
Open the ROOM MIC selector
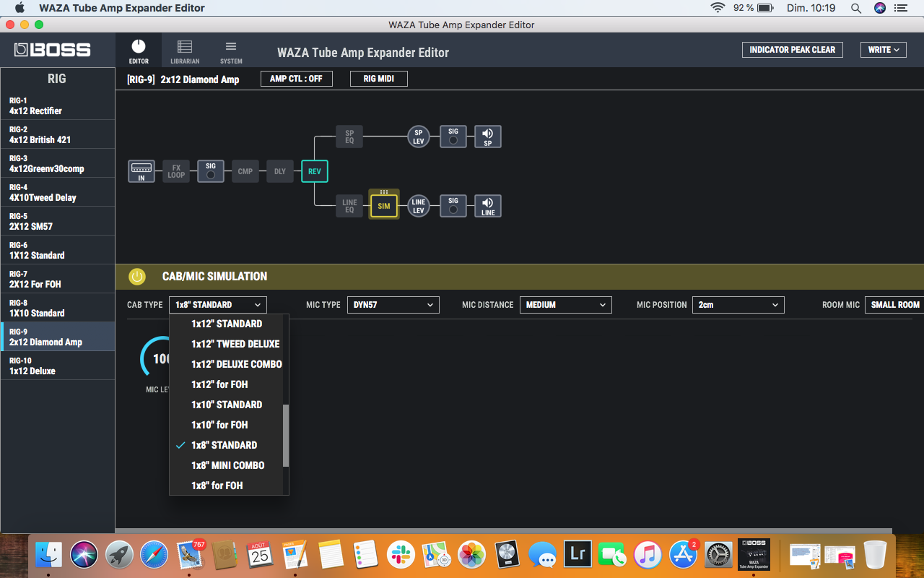[894, 304]
